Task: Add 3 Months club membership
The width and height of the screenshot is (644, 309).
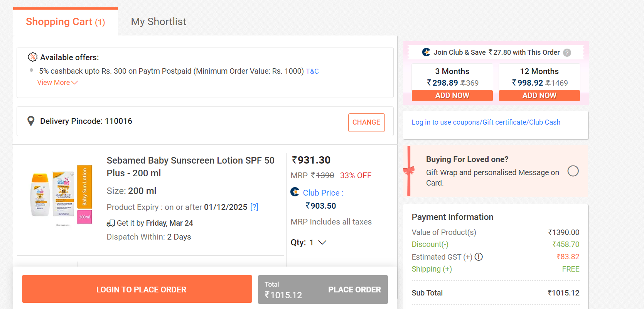Action: 452,95
